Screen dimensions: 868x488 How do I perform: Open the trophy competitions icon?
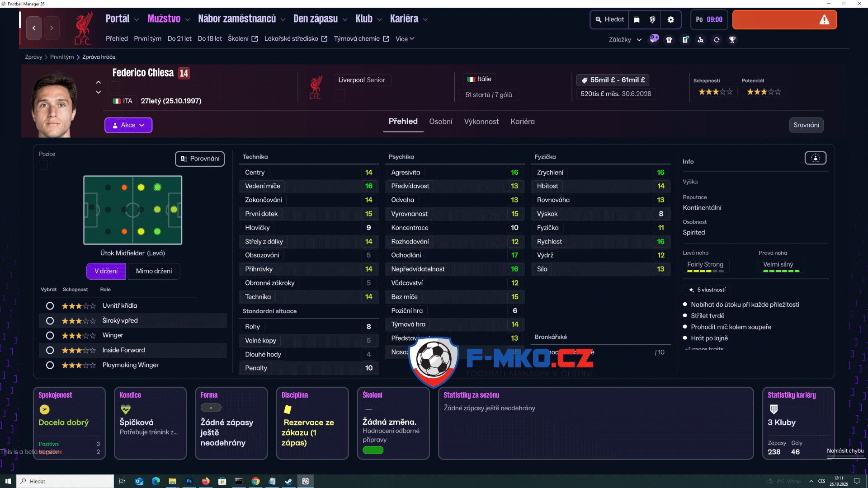[x=732, y=40]
